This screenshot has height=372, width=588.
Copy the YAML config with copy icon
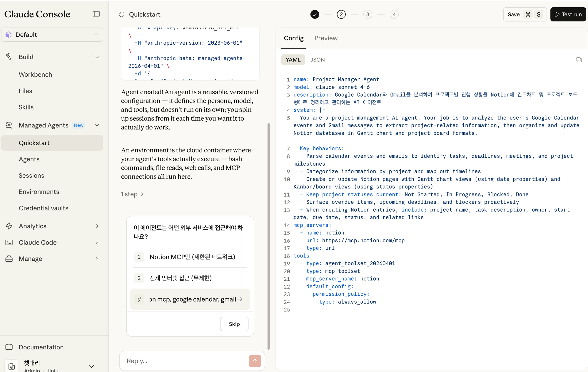[x=579, y=60]
